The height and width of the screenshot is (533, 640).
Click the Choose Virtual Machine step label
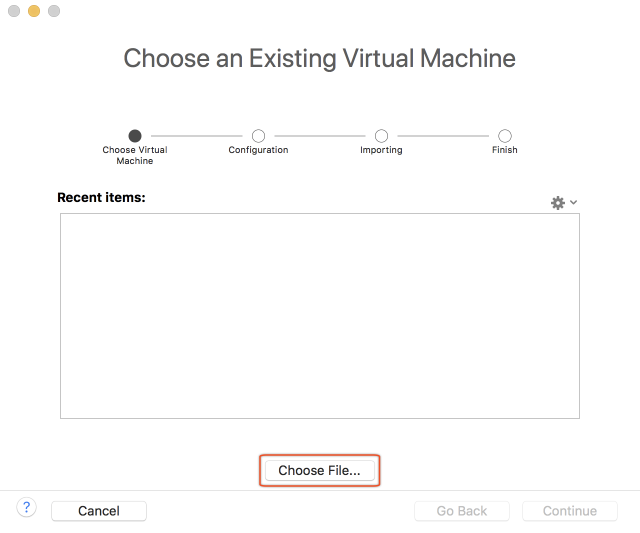coord(135,155)
